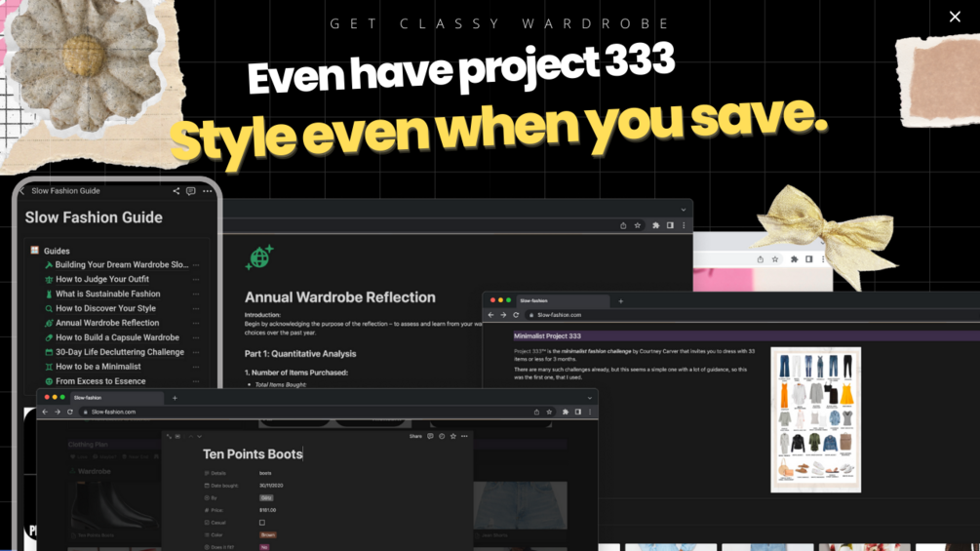The width and height of the screenshot is (980, 551).
Task: Select Slow-fashion tab in Project 333 window
Action: click(x=562, y=300)
